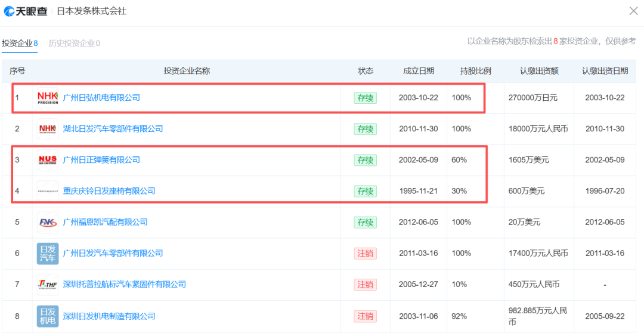The image size is (644, 333).
Task: Click the 日发机电 blue logo tile
Action: point(48,316)
